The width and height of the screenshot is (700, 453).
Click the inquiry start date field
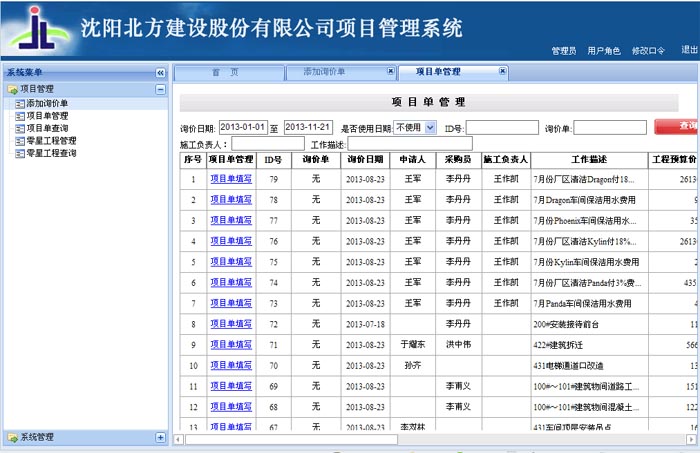242,127
